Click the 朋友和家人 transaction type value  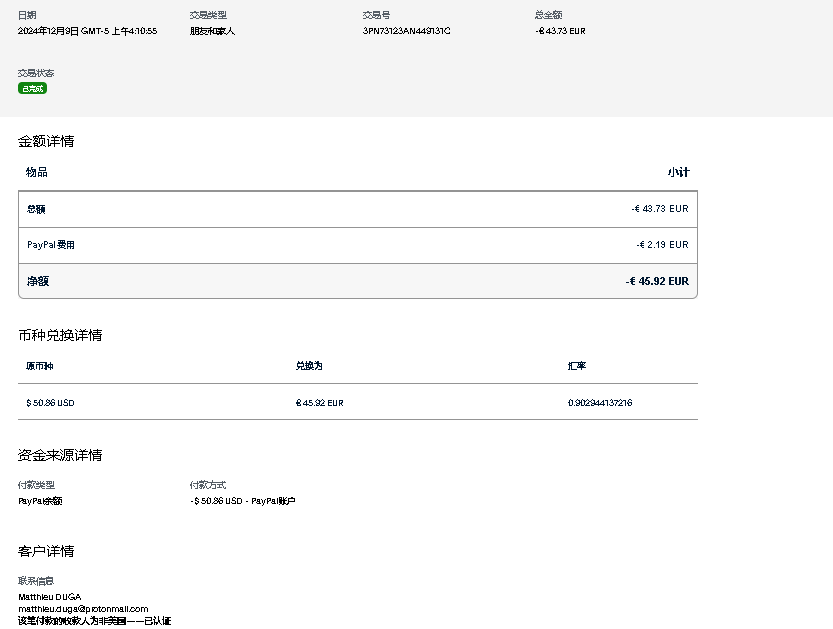click(x=212, y=31)
